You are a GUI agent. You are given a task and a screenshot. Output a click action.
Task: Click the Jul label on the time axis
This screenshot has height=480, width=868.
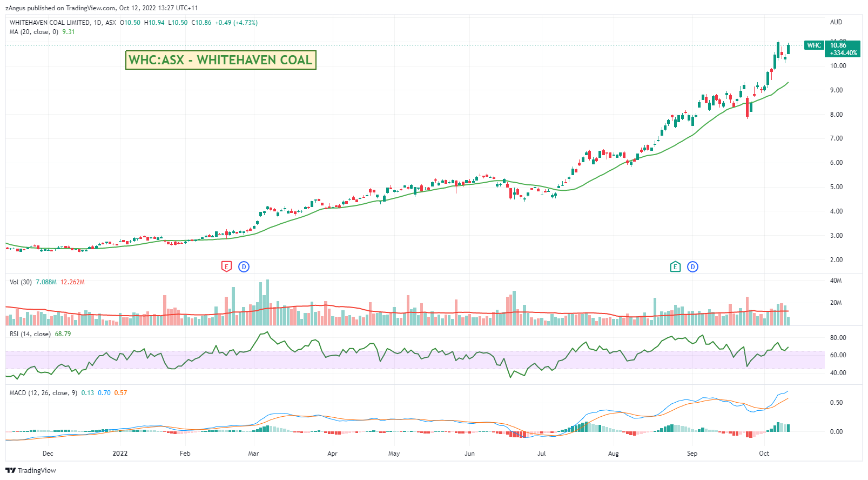542,454
